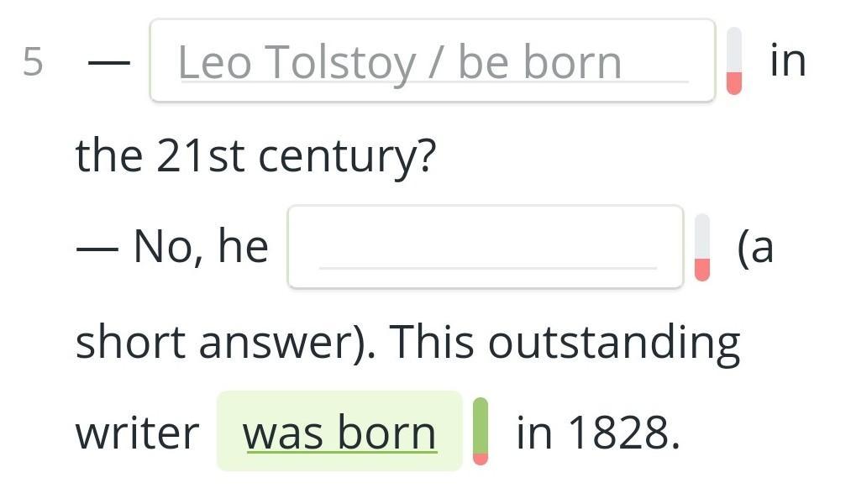851x504 pixels.
Task: Click the dash before 'No, he'
Action: 97,249
